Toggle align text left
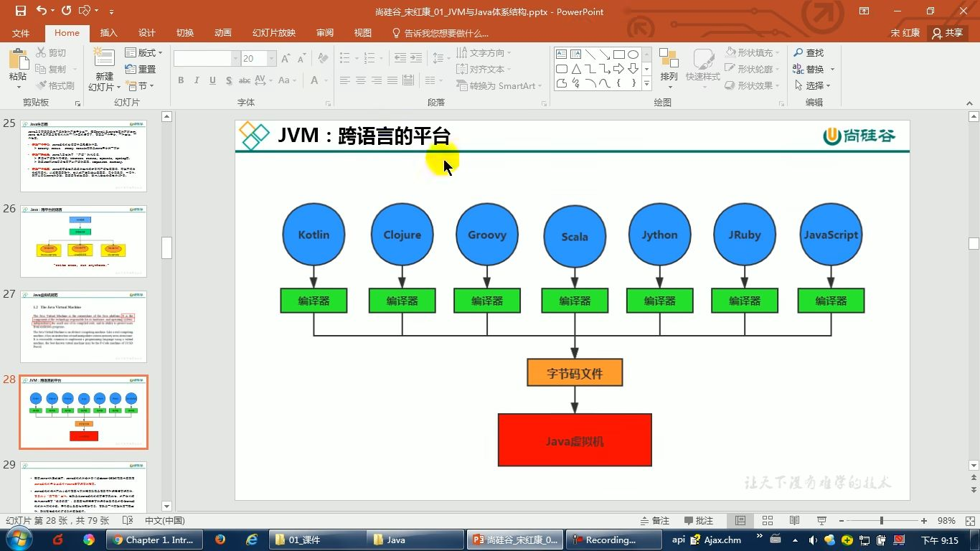The height and width of the screenshot is (551, 980). [345, 80]
